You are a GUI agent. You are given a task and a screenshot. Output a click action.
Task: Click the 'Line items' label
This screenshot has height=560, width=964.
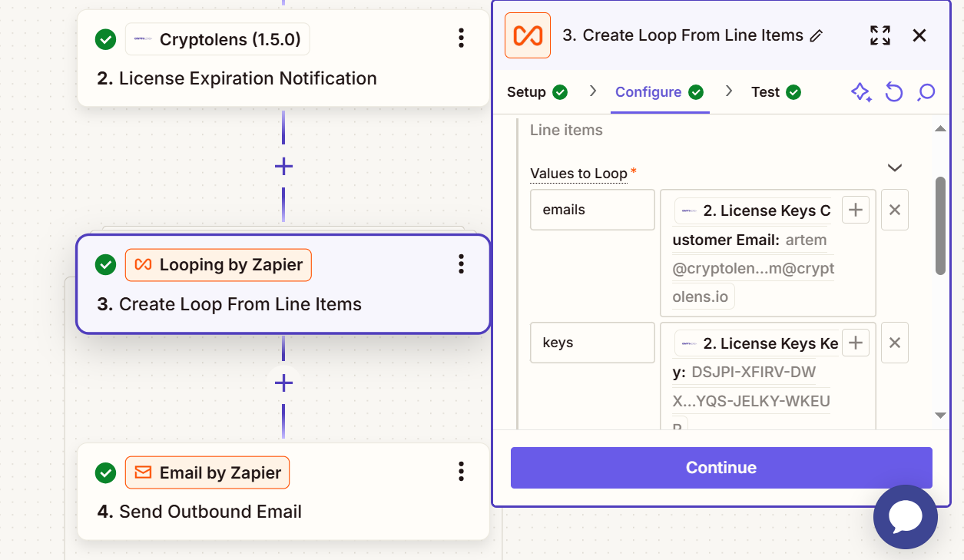tap(566, 131)
